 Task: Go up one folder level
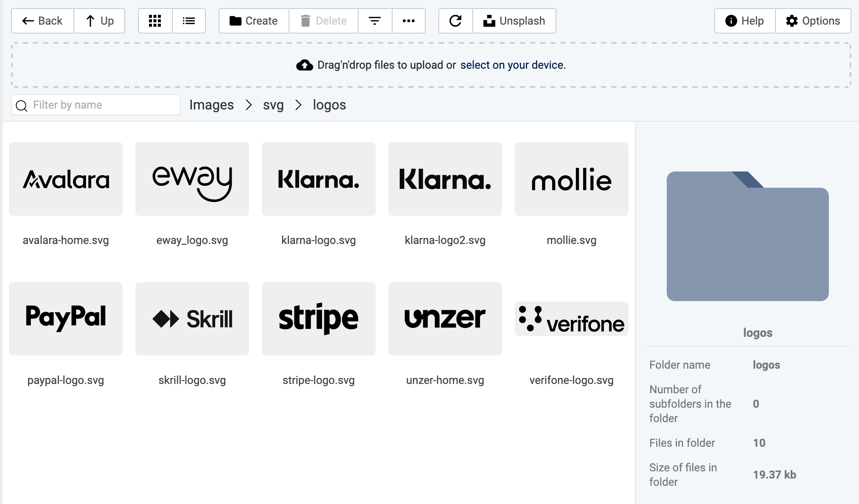coord(99,20)
